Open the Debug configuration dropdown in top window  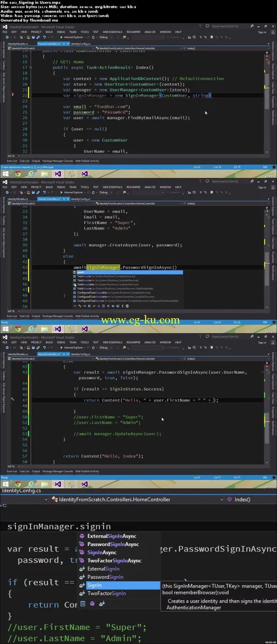point(104,37)
